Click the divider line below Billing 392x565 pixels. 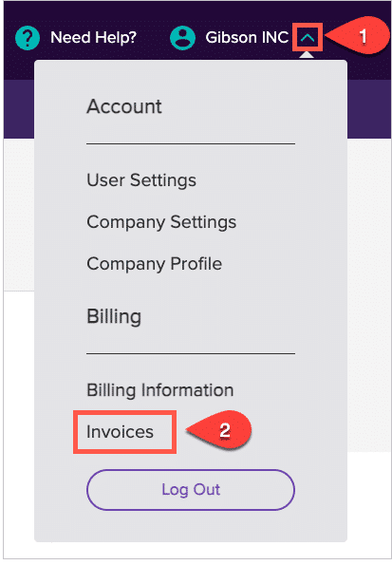(191, 354)
